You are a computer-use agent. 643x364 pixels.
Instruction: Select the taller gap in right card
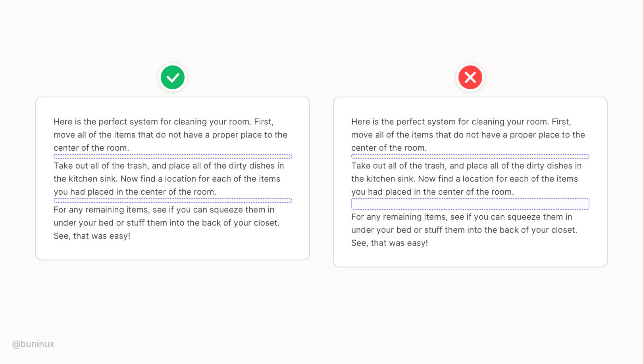point(470,204)
